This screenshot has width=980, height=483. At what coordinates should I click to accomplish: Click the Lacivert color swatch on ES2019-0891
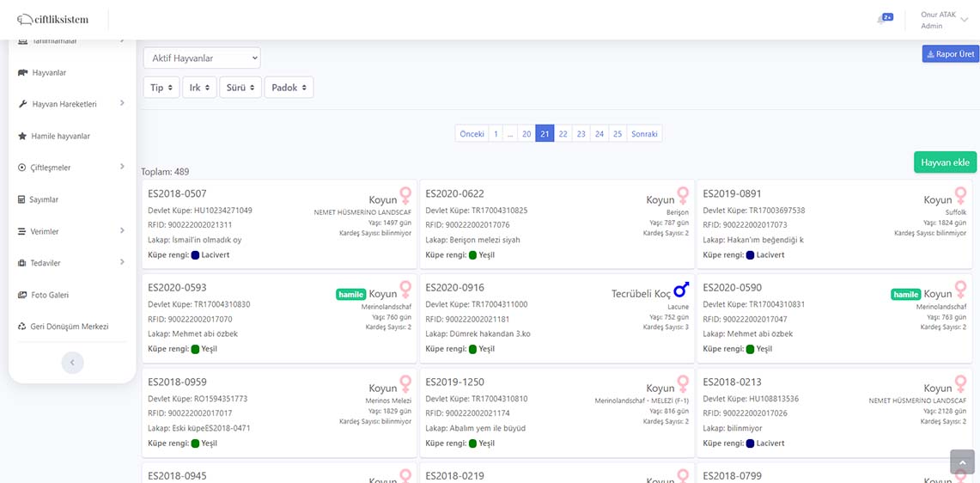click(750, 255)
